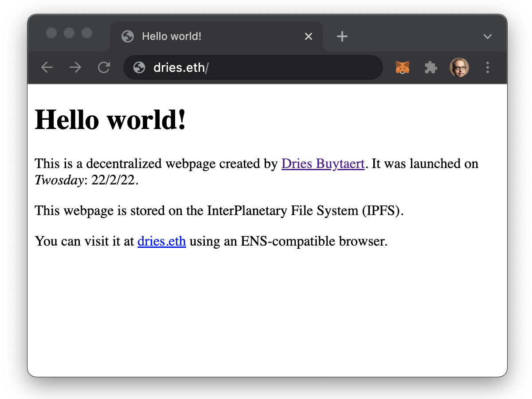
Task: Click the site information globe icon
Action: tap(138, 67)
